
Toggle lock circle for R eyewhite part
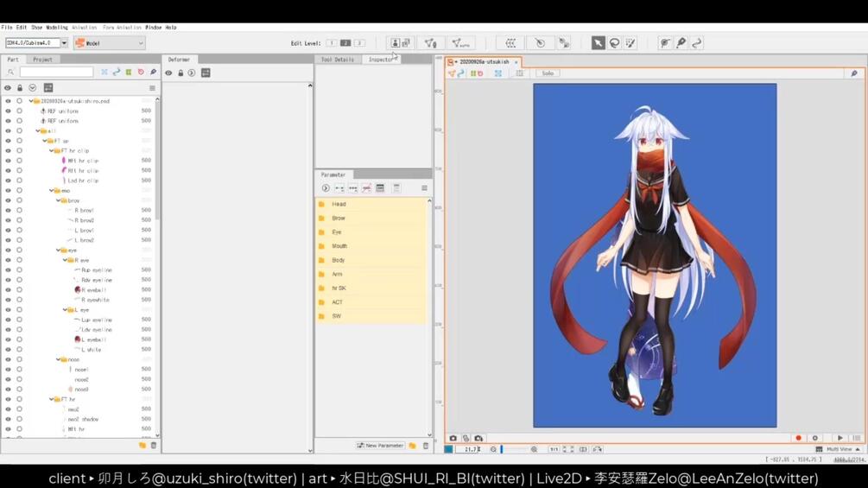click(x=19, y=300)
